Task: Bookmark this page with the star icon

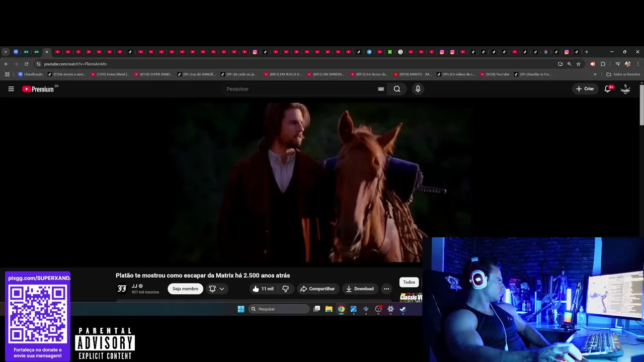Action: (579, 64)
